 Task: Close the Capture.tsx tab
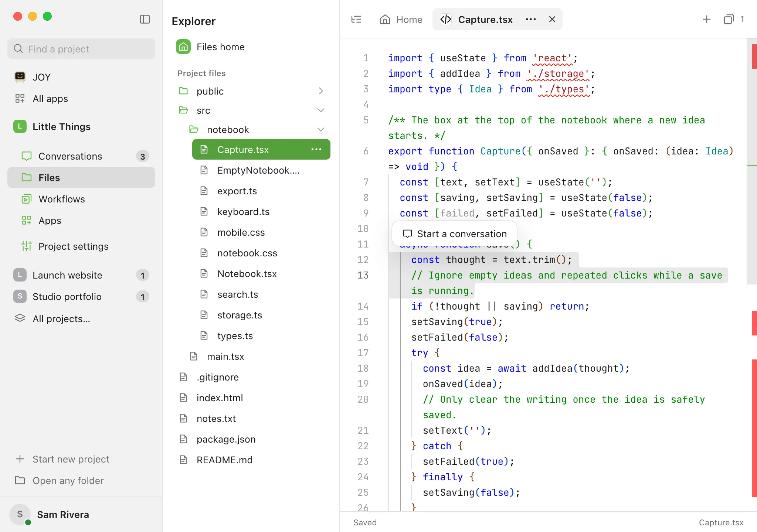[552, 19]
